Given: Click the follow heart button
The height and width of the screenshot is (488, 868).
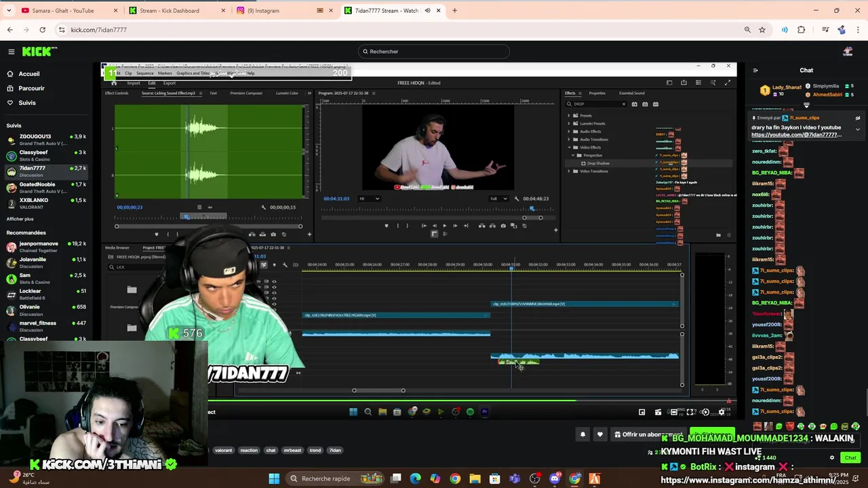Looking at the screenshot, I should tap(599, 434).
